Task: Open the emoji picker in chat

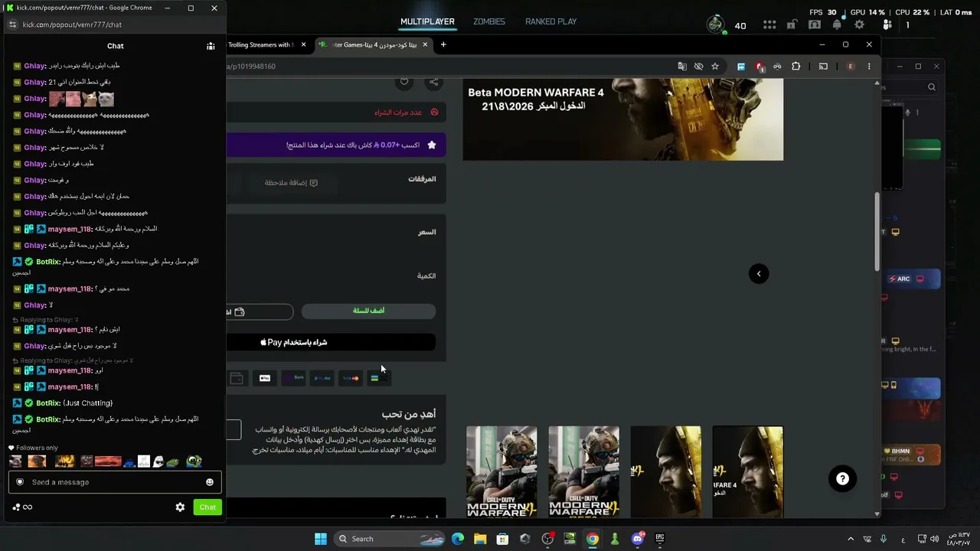Action: coord(210,482)
